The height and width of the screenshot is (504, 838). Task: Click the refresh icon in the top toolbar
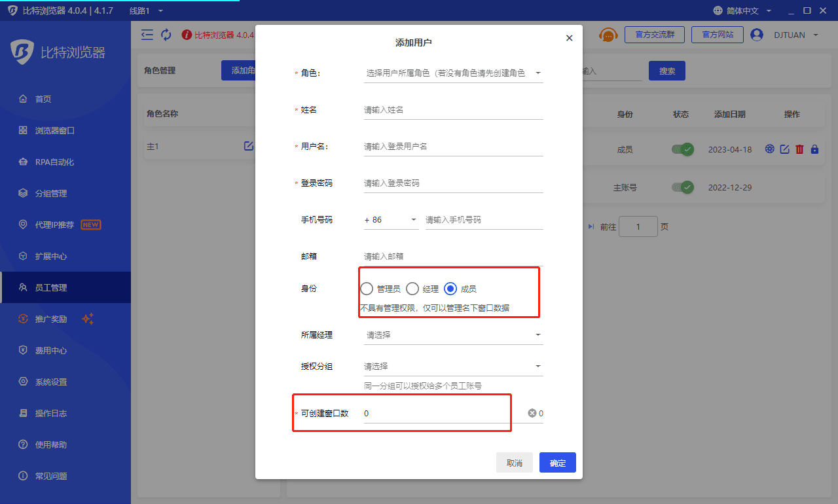tap(166, 35)
